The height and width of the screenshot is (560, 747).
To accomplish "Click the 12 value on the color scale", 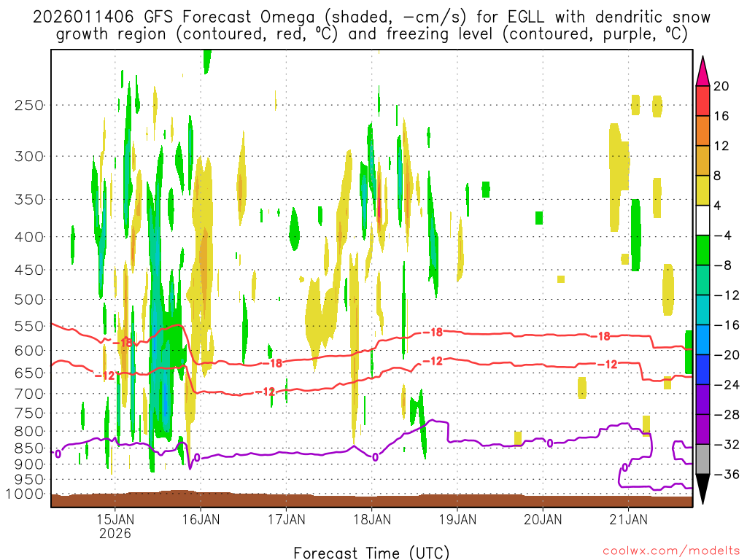I will (721, 146).
